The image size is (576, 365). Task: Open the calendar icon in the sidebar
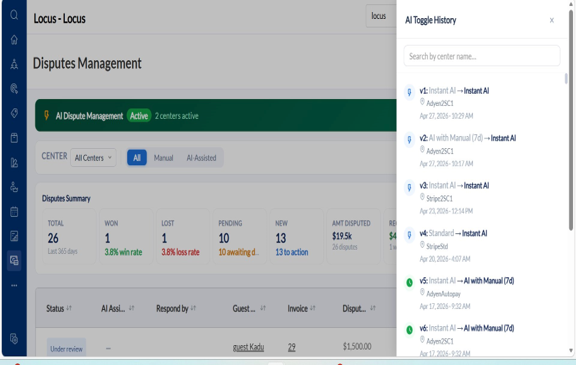[x=14, y=212]
